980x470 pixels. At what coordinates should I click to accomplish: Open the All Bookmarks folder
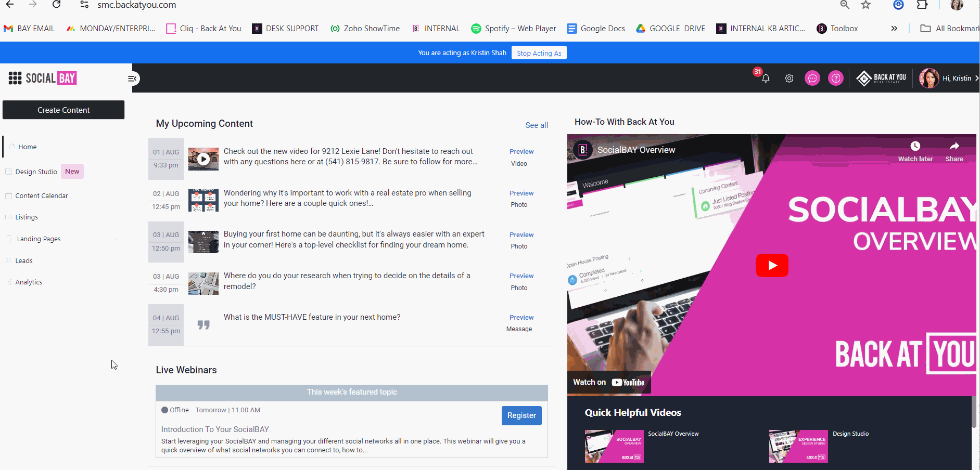coord(950,29)
